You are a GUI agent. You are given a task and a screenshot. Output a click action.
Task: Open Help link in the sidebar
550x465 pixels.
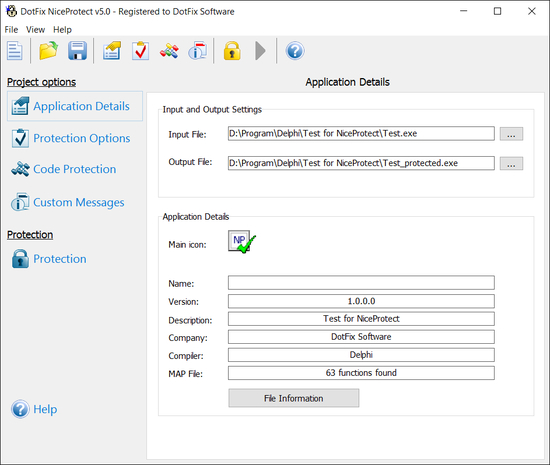click(34, 409)
